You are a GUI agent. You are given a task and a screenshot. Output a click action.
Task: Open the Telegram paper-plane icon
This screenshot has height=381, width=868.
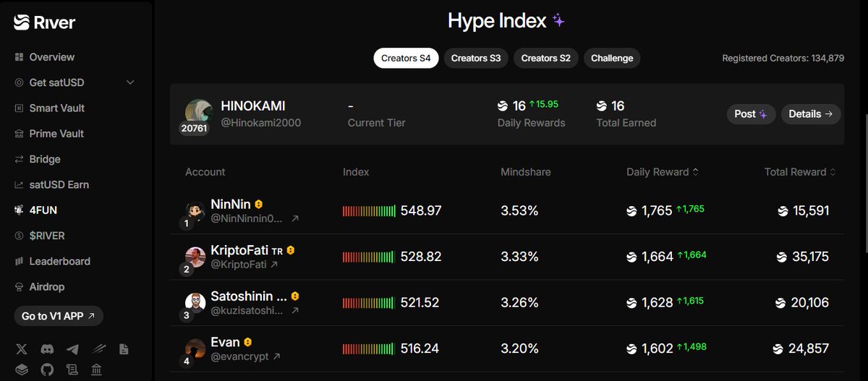pyautogui.click(x=72, y=349)
